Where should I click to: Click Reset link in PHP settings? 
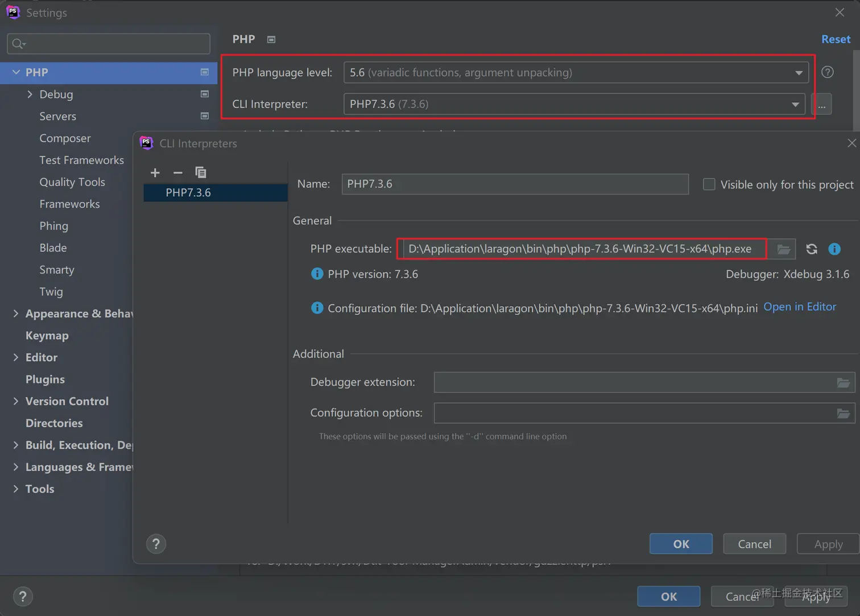pyautogui.click(x=836, y=39)
